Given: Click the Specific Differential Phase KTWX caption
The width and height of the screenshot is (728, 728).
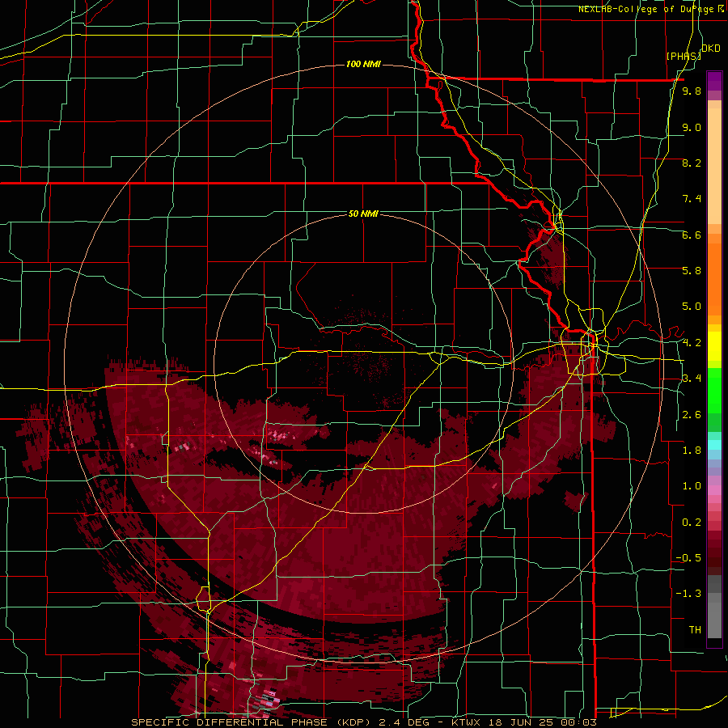Looking at the screenshot, I should (363, 722).
